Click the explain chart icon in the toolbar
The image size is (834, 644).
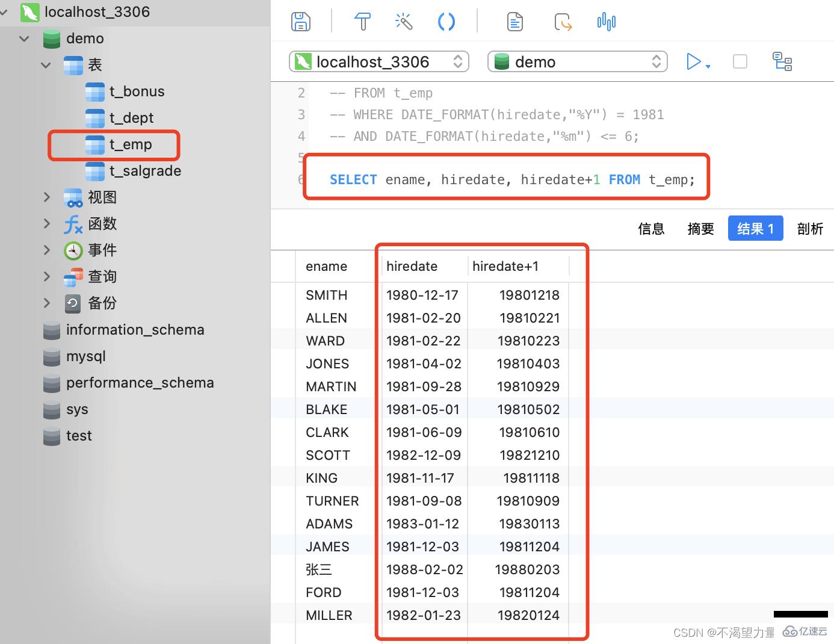pyautogui.click(x=606, y=21)
